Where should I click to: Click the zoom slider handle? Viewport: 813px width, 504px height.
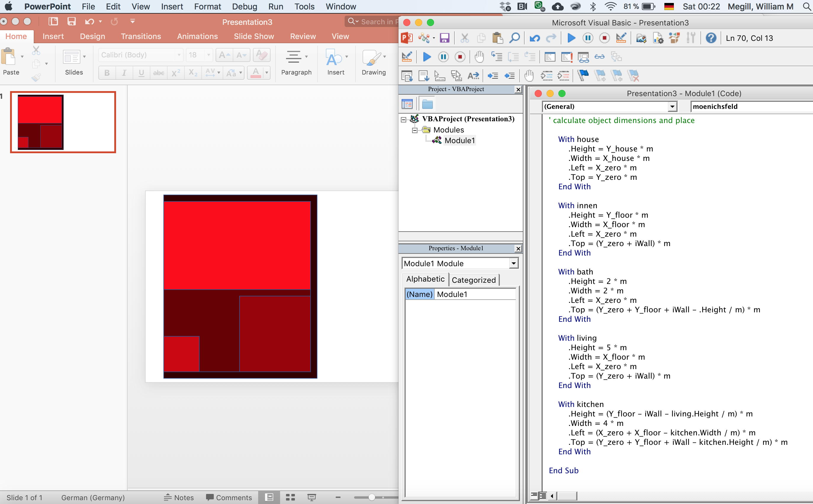pos(372,497)
